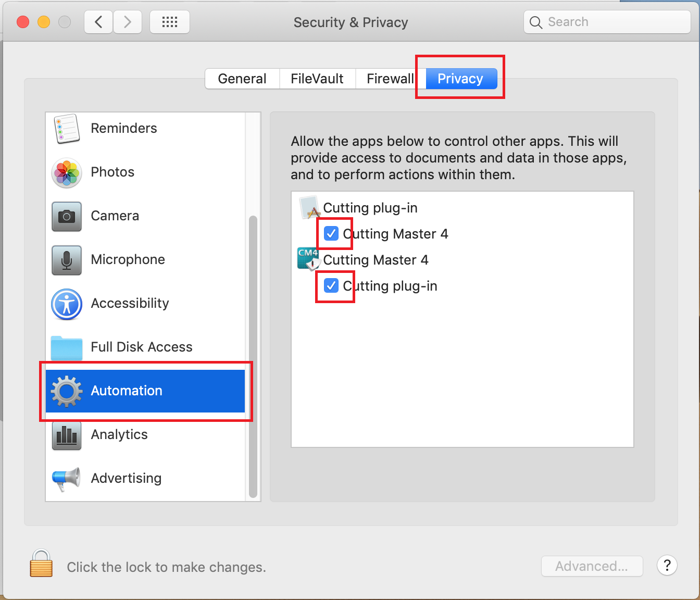Viewport: 700px width, 600px height.
Task: Select the Camera row label
Action: [115, 216]
